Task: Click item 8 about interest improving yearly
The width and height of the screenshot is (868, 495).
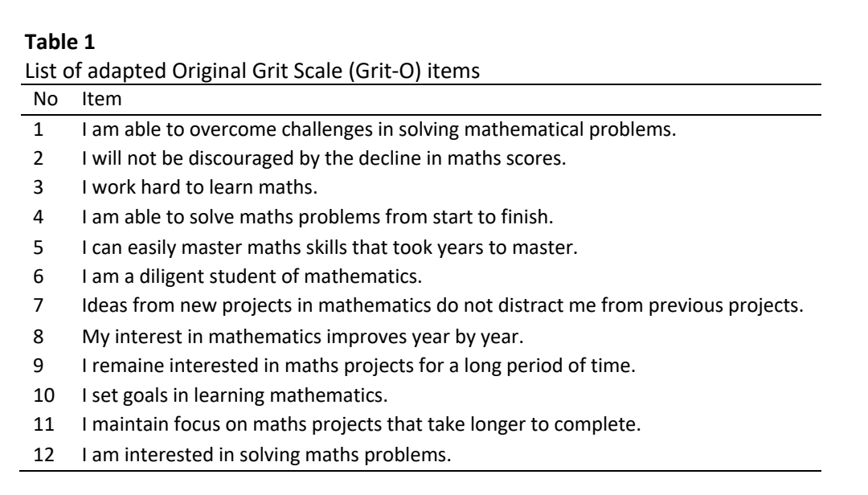Action: (x=303, y=337)
